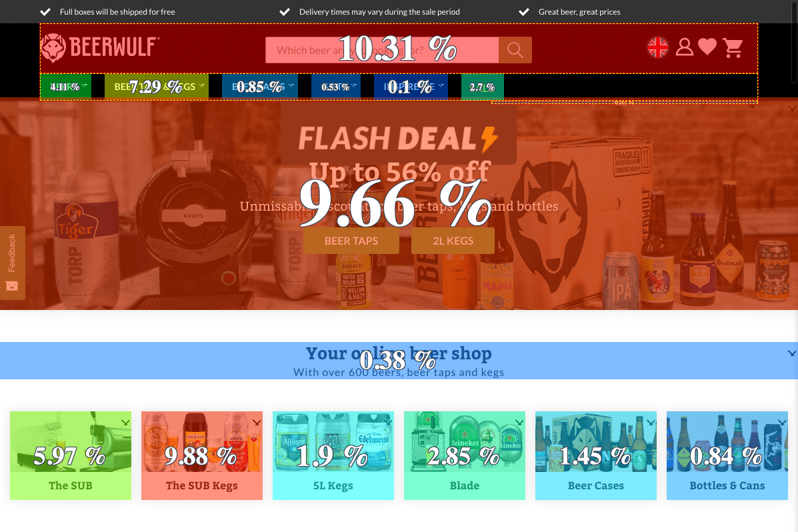Click the Beerwulf wolf logo

(x=53, y=48)
